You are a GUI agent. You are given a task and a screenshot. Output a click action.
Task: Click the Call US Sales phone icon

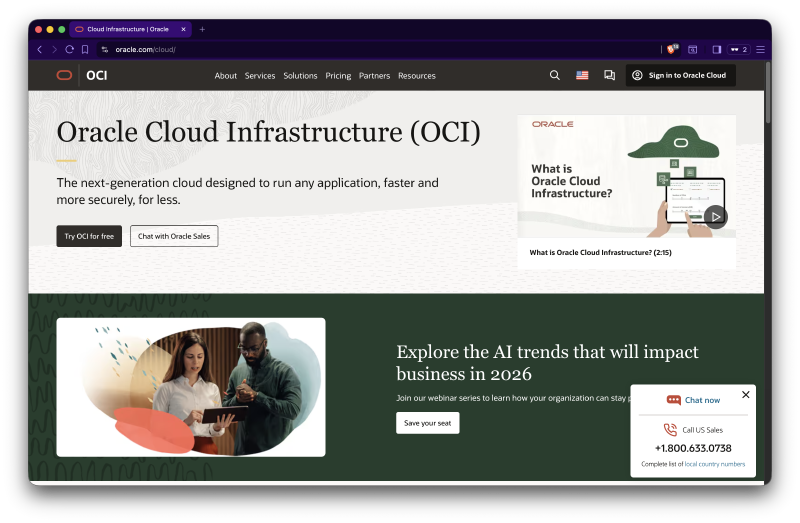pos(670,430)
